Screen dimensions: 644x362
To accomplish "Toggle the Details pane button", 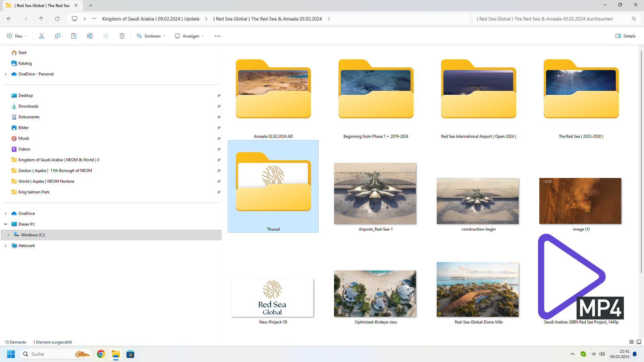I will point(626,36).
